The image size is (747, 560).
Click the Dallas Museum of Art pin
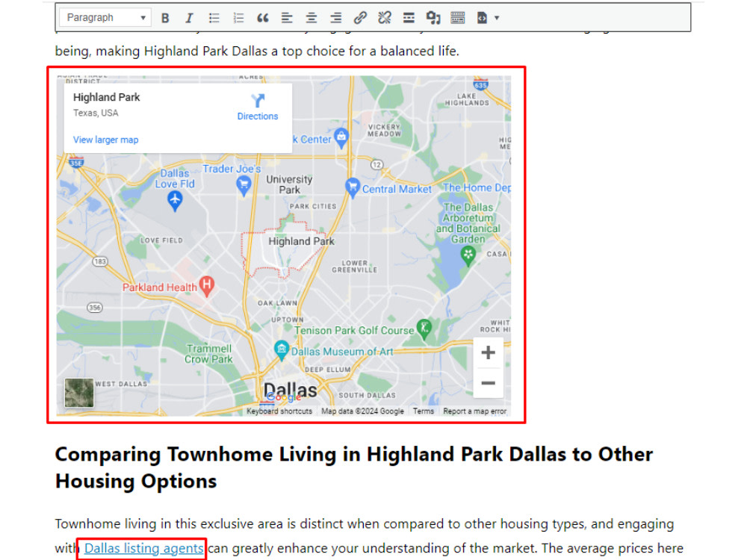tap(282, 350)
